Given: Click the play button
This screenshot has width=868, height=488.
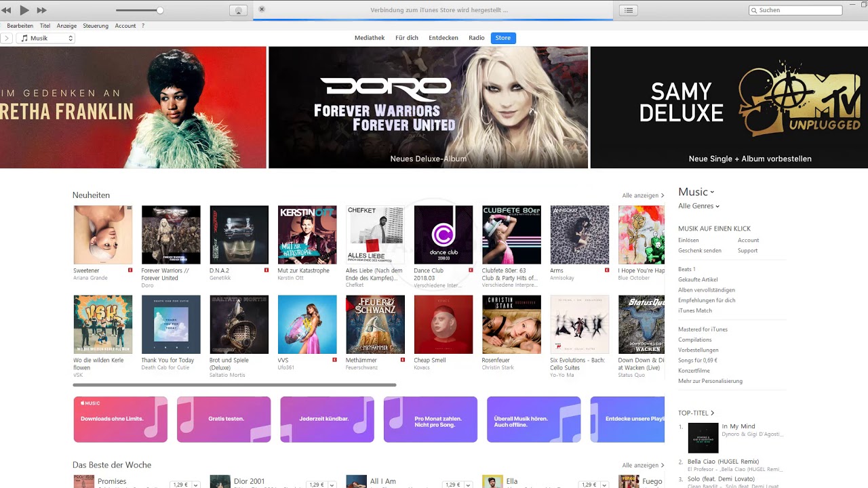Looking at the screenshot, I should pos(24,10).
